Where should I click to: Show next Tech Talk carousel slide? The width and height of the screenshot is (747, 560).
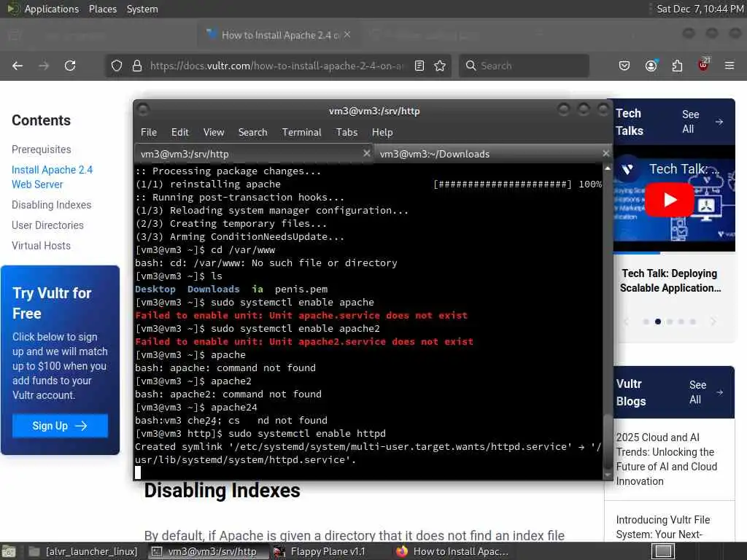[713, 322]
